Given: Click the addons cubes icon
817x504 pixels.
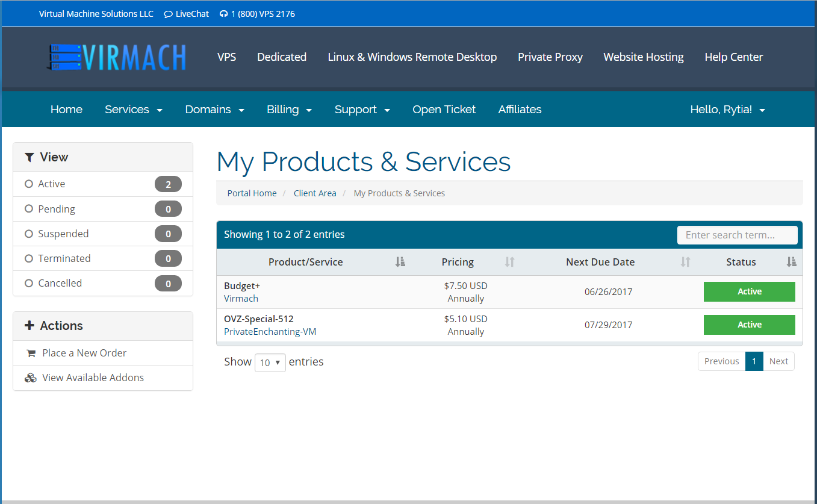Looking at the screenshot, I should pos(30,378).
